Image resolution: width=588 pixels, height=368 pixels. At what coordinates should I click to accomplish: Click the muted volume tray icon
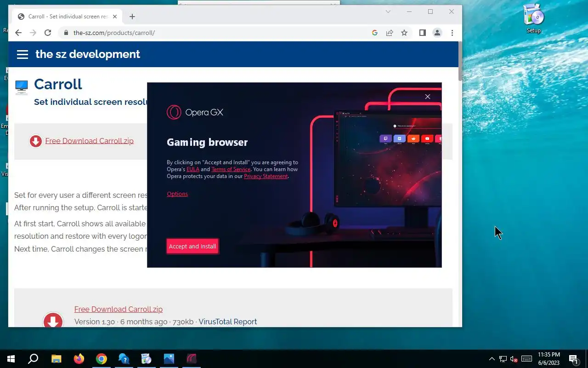[514, 359]
